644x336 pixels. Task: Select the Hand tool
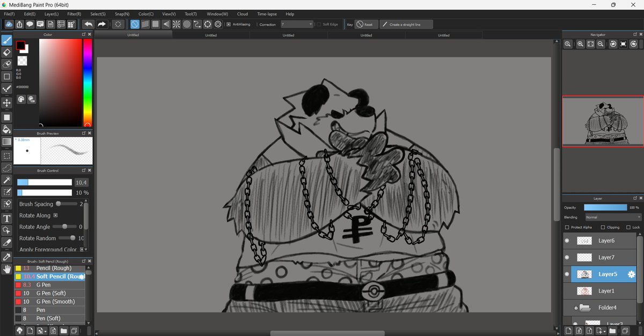7,269
